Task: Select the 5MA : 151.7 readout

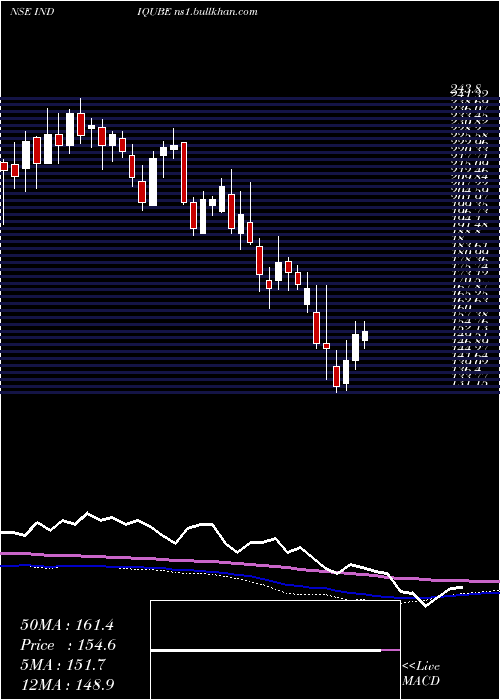Action: 62,666
